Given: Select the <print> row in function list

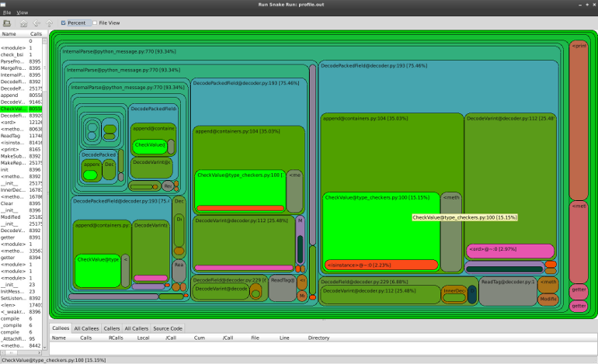Looking at the screenshot, I should pos(21,150).
